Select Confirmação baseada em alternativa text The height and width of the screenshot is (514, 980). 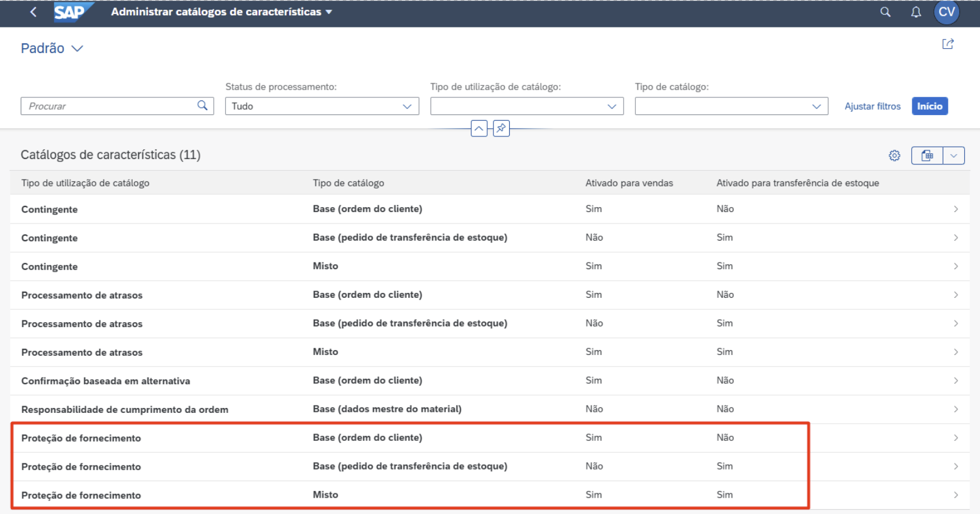pos(105,381)
